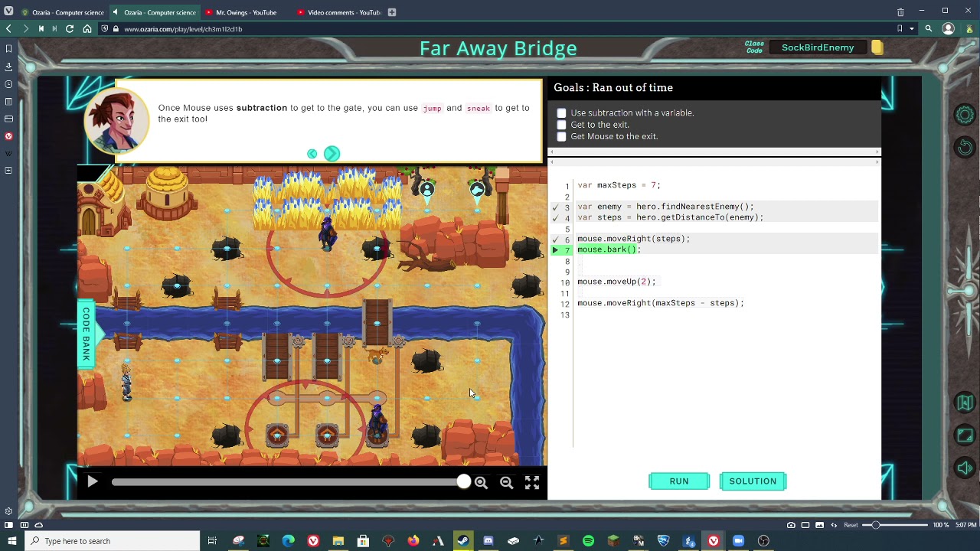Screen dimensions: 980x551
Task: Click code line 'var enemy = hero.findNearestEnemy();'
Action: 665,207
